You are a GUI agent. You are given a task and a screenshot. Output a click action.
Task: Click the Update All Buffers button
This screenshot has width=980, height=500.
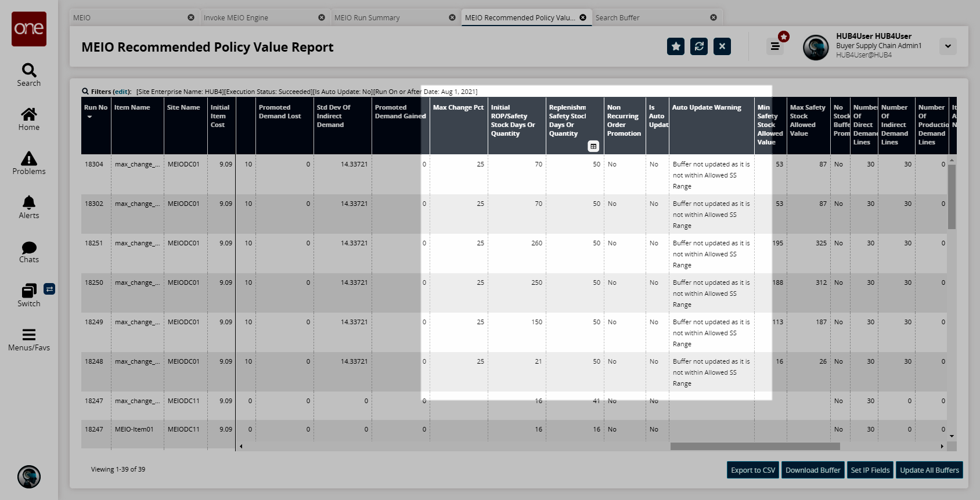[929, 470]
